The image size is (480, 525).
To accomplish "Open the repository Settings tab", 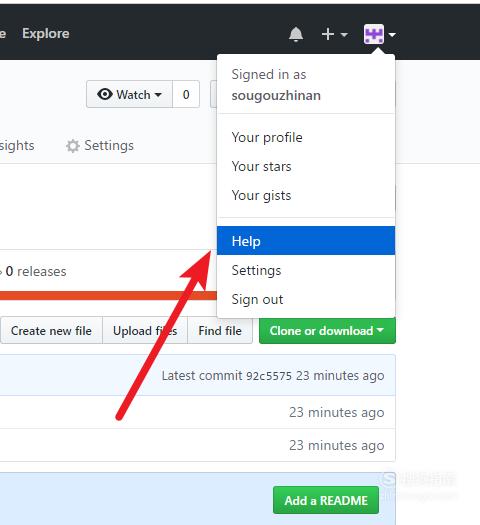I will pyautogui.click(x=100, y=146).
